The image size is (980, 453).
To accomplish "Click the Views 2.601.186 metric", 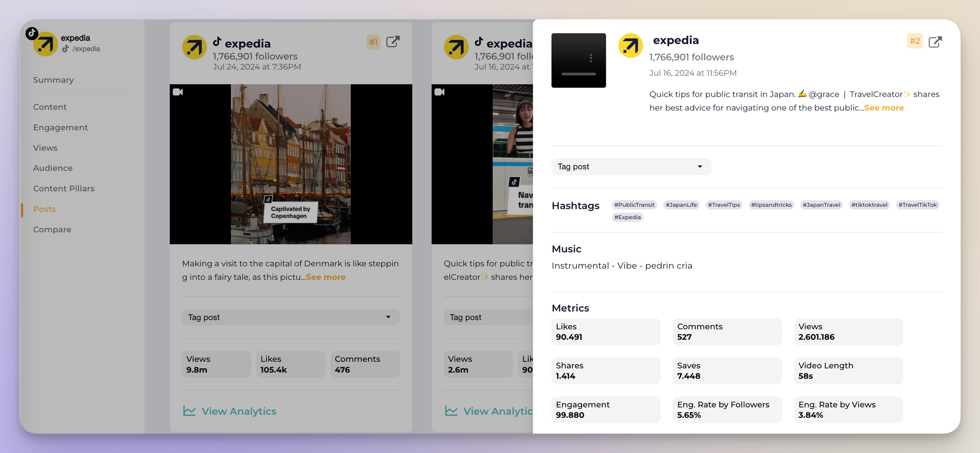I will click(x=848, y=332).
